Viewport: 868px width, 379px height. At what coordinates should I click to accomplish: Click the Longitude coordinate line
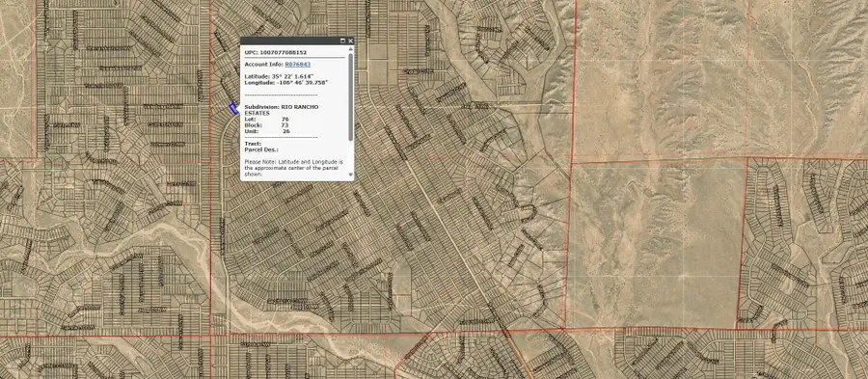coord(285,82)
